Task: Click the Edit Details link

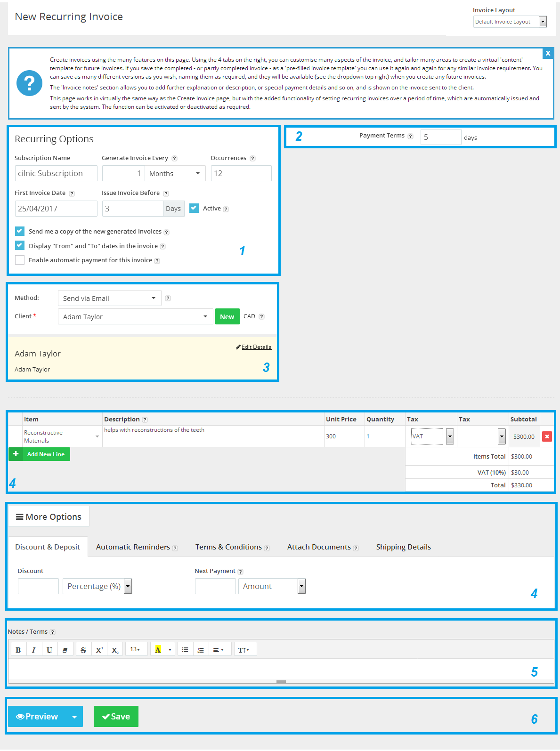Action: click(256, 347)
